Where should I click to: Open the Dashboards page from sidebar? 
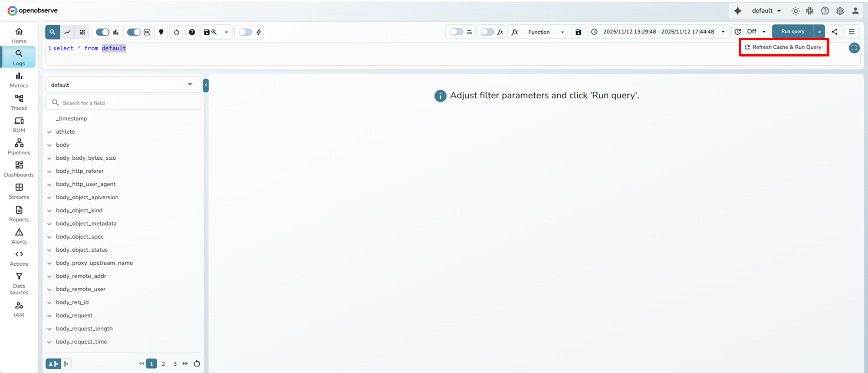click(x=19, y=169)
